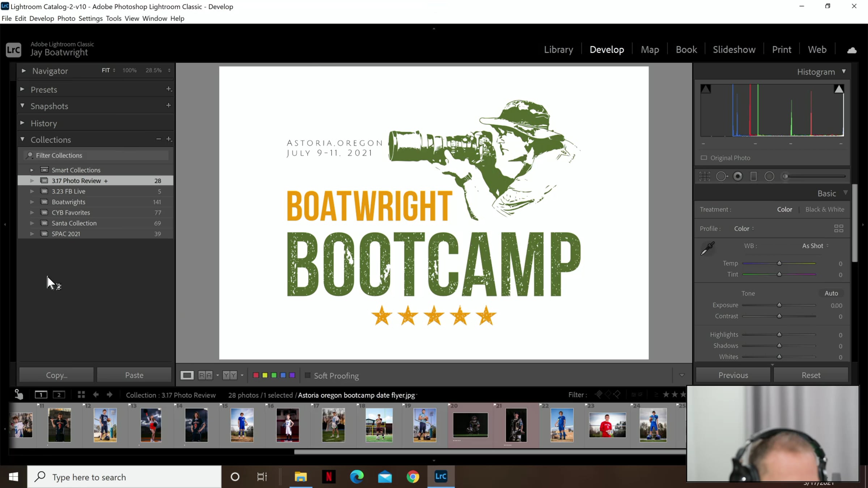Switch to Grid view in filmstrip bar
The image size is (868, 488).
[x=81, y=395]
